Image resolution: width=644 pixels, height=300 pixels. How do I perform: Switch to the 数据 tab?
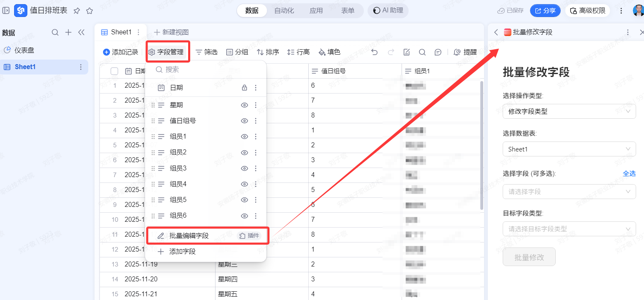point(252,11)
